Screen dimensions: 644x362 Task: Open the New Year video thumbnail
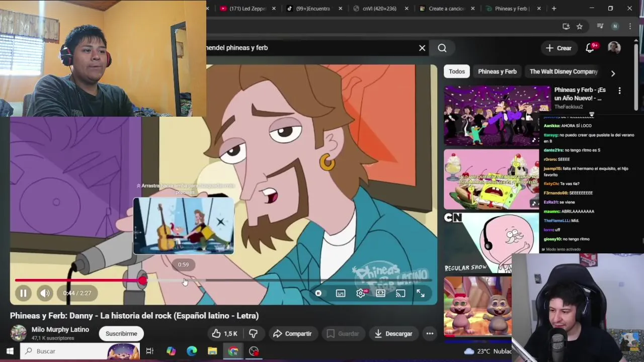tap(497, 116)
